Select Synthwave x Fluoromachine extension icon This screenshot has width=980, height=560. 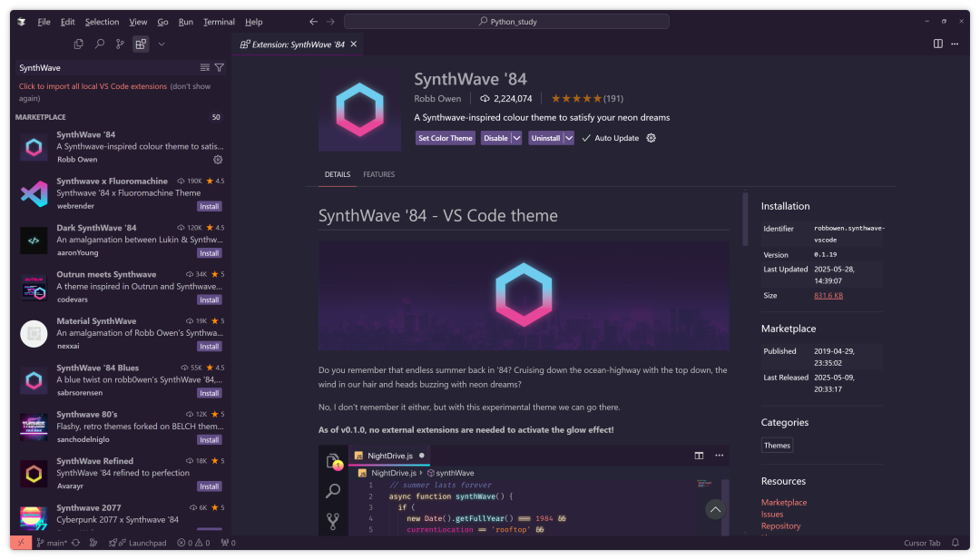pos(34,193)
